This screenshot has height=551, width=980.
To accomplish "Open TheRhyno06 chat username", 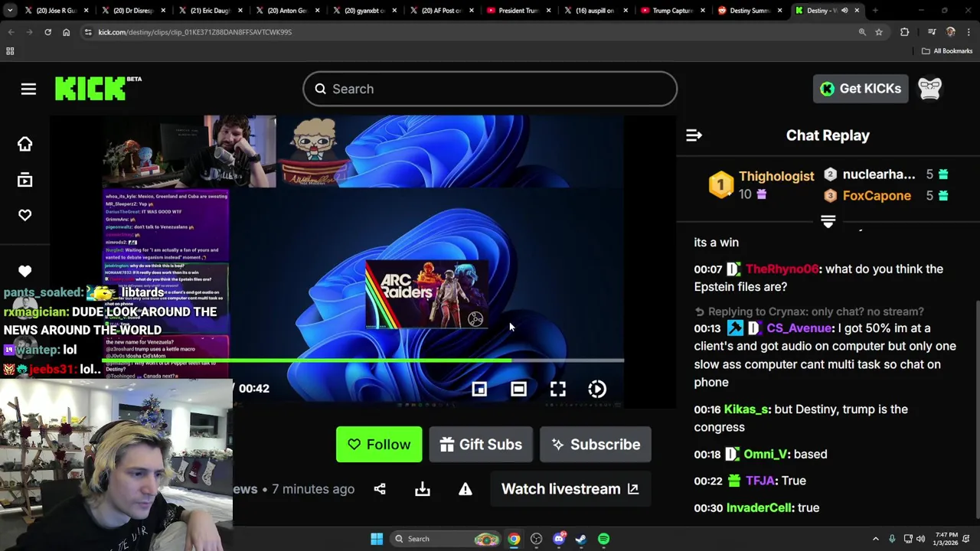I will pos(782,269).
